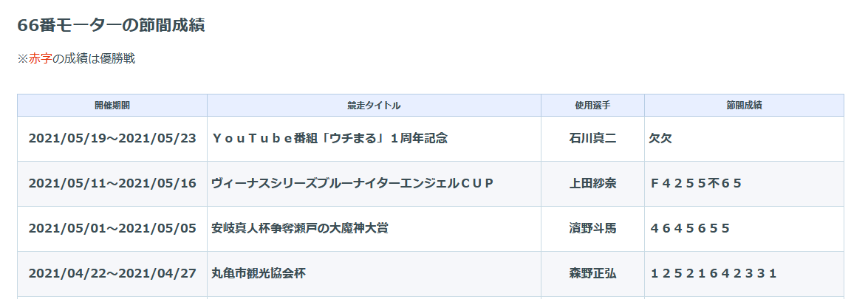Select racer 上田紗奈
868x299 pixels.
click(x=592, y=183)
